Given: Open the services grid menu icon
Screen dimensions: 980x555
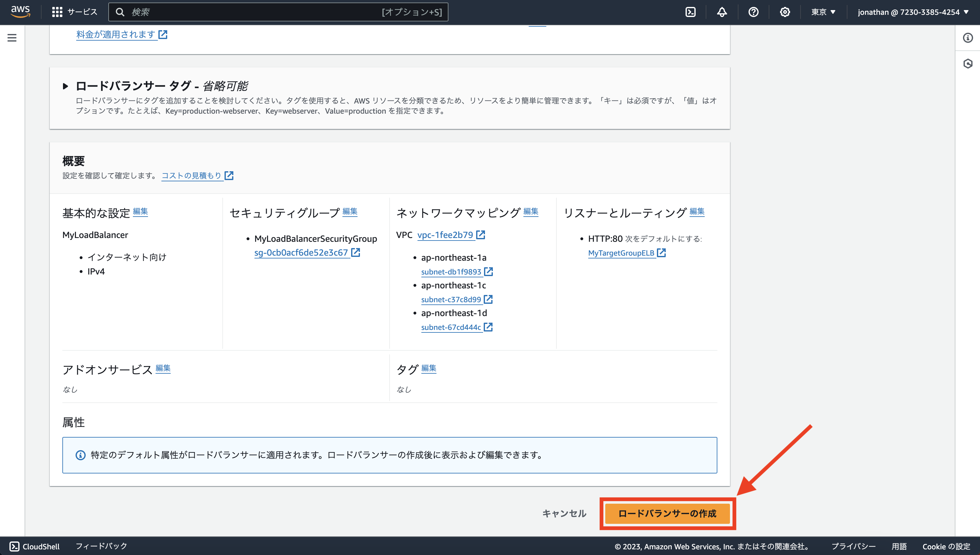Looking at the screenshot, I should (57, 12).
